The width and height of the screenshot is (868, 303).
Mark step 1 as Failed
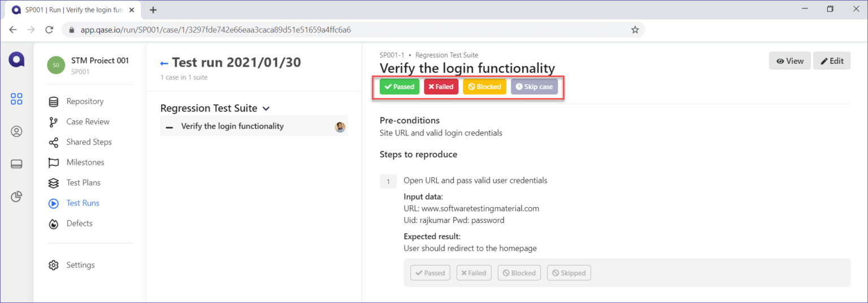pyautogui.click(x=474, y=273)
